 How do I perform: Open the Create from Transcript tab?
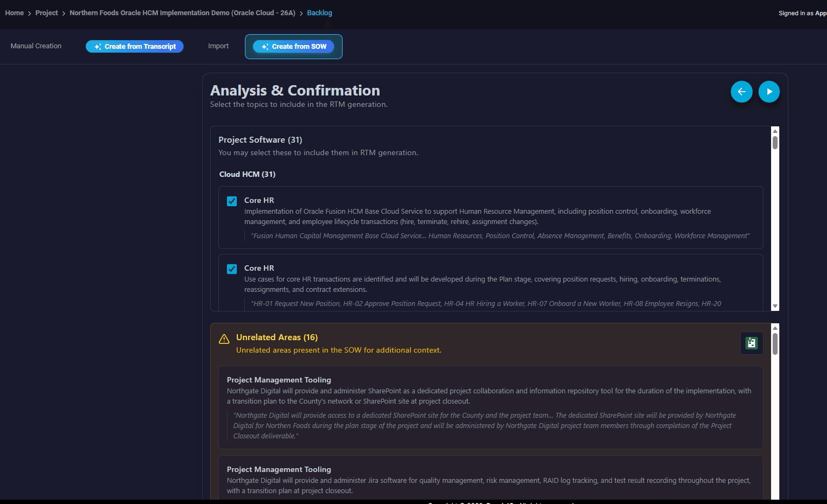[x=135, y=47]
